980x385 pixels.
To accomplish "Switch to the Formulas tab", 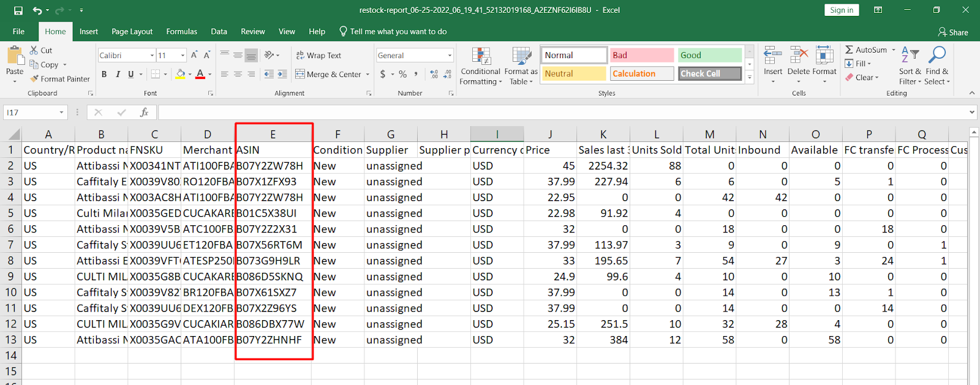I will click(x=182, y=32).
